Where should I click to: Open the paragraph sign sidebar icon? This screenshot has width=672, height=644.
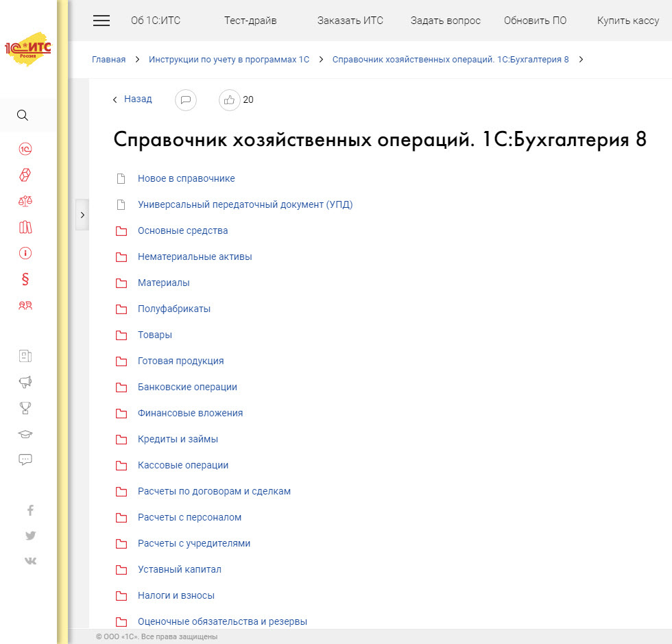pyautogui.click(x=25, y=279)
